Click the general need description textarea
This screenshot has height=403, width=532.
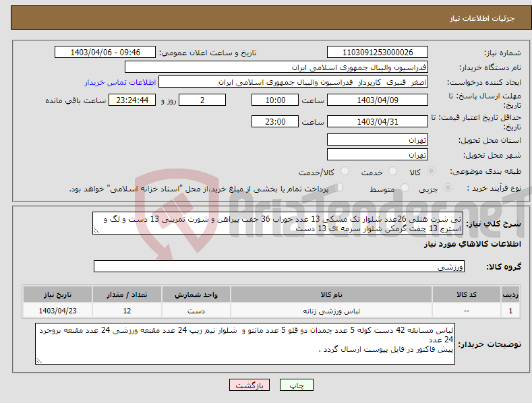278,223
